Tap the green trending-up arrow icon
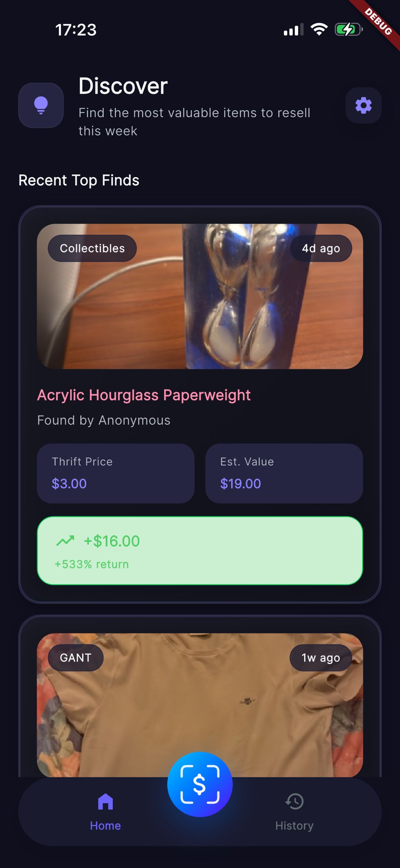 click(x=65, y=541)
